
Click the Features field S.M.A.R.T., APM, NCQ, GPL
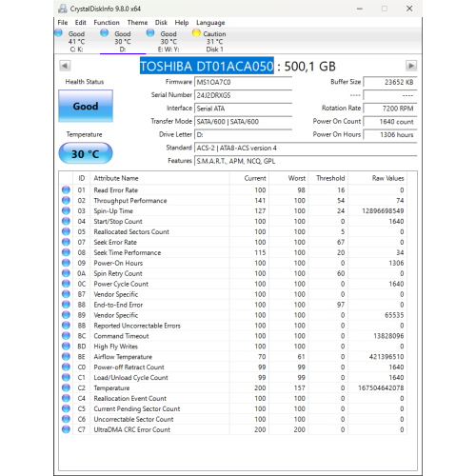click(x=306, y=161)
